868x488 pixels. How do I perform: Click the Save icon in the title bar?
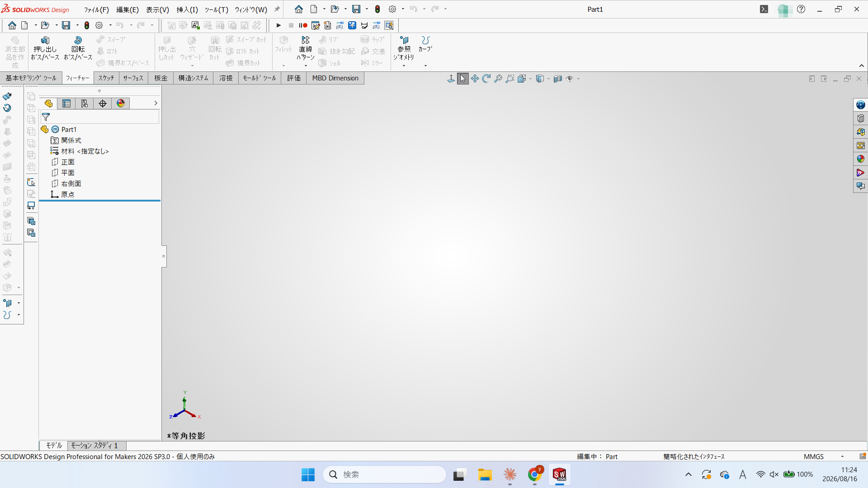point(356,9)
